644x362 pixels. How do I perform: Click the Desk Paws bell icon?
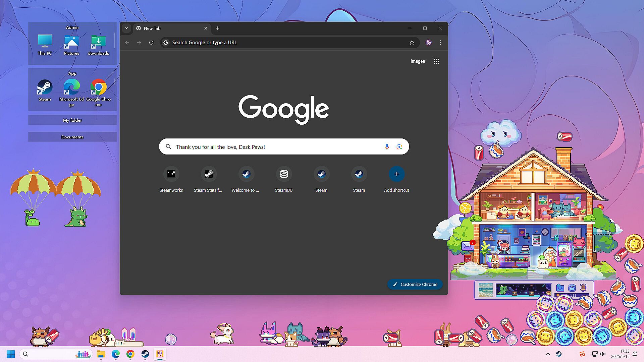pos(583,288)
